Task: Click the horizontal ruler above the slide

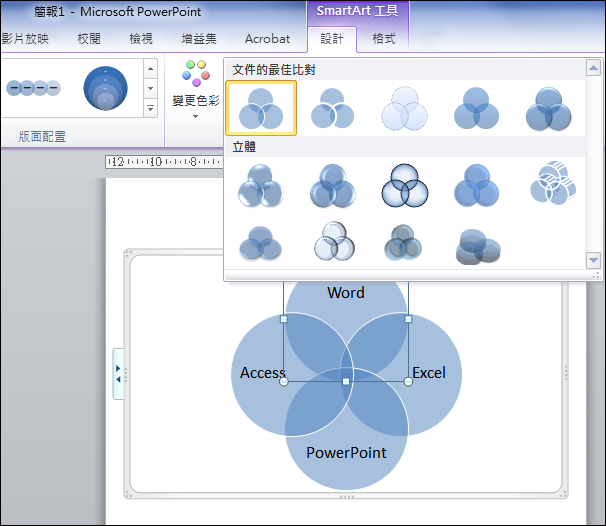Action: click(x=165, y=162)
